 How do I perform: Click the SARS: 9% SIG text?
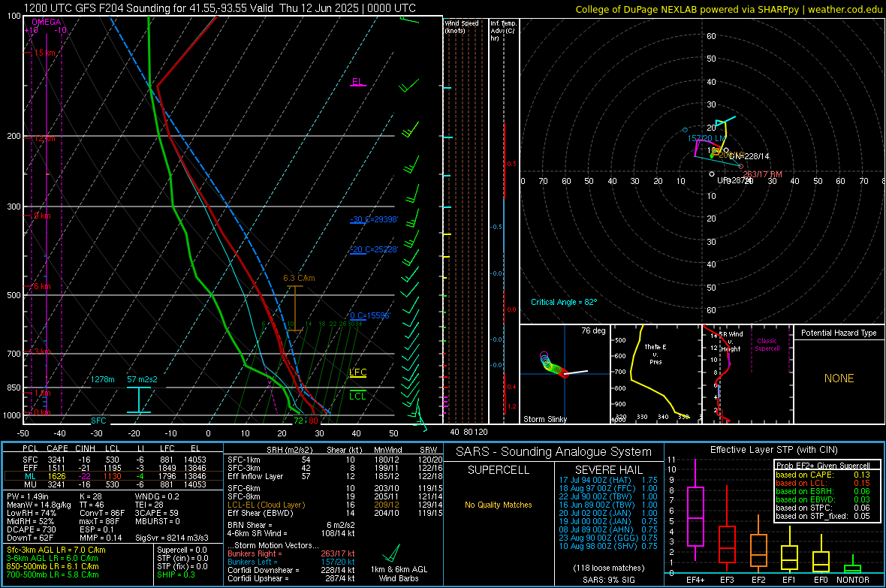point(608,580)
